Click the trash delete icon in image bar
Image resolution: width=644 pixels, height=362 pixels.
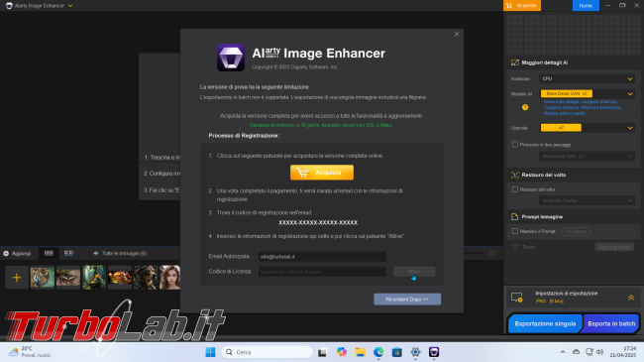(492, 254)
